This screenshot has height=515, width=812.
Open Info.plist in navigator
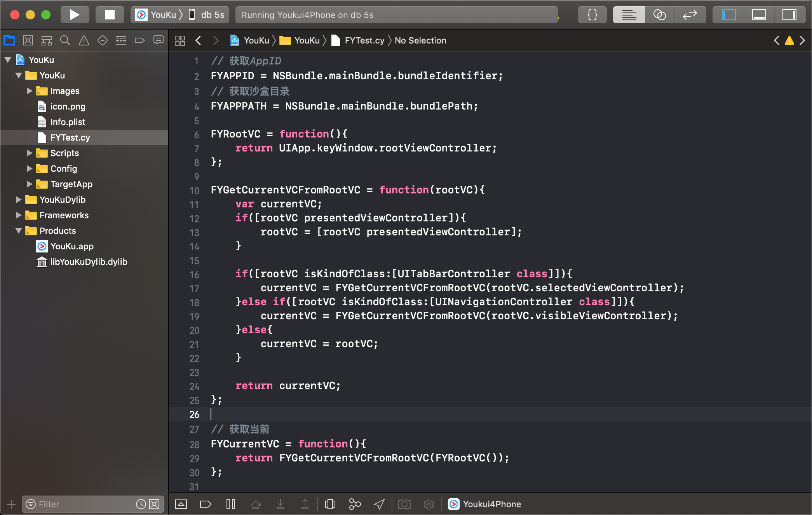point(68,122)
